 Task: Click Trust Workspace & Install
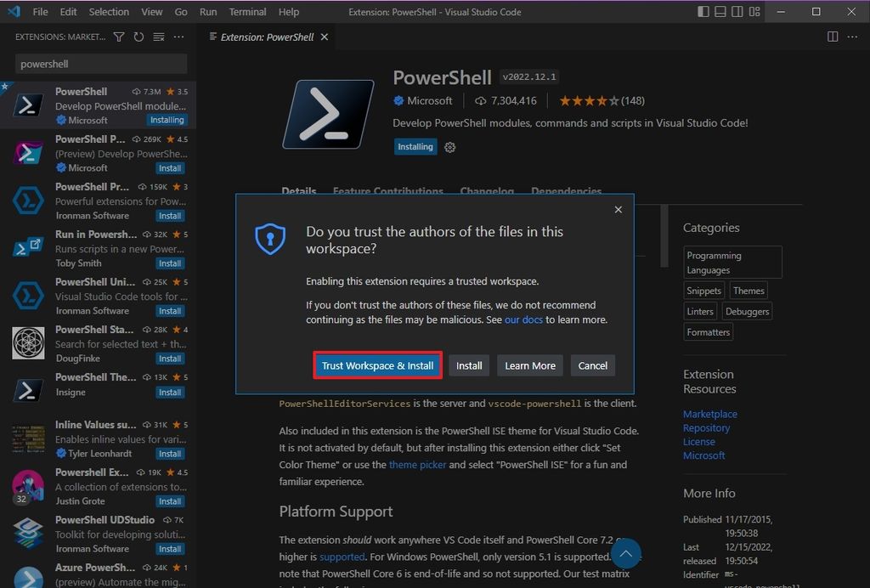coord(376,365)
